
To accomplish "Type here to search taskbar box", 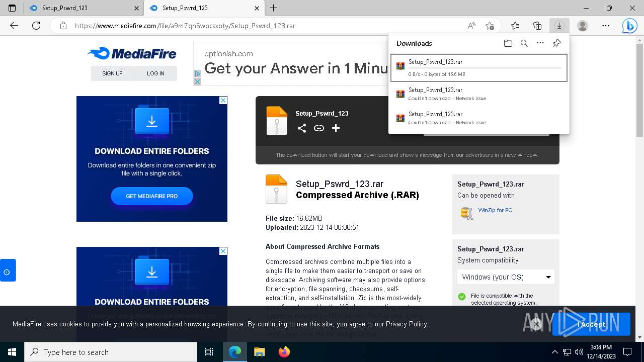I will point(111,352).
